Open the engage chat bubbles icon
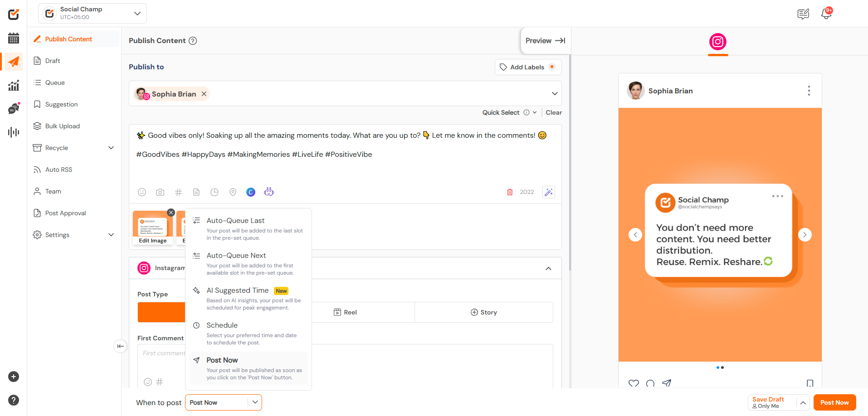The height and width of the screenshot is (416, 868). [14, 109]
